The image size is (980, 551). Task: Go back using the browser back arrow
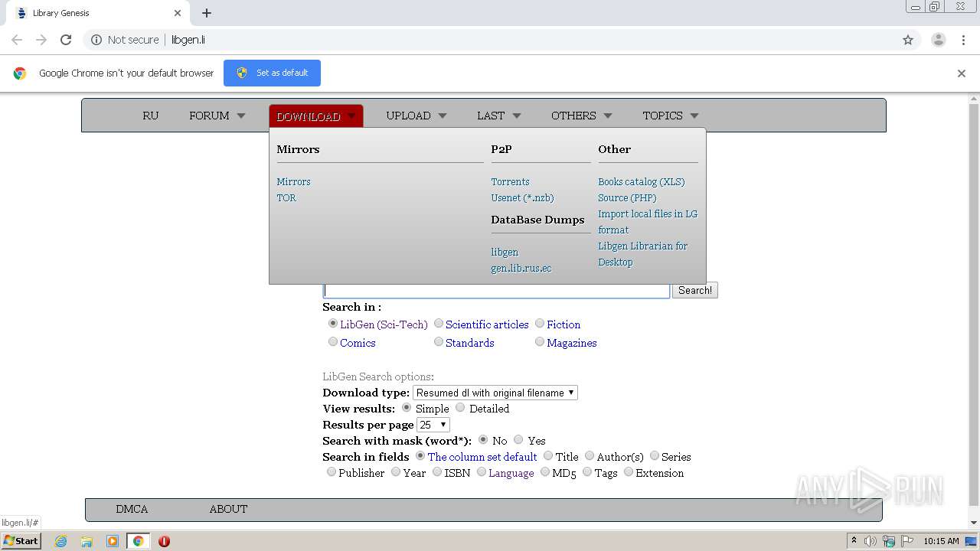click(17, 40)
